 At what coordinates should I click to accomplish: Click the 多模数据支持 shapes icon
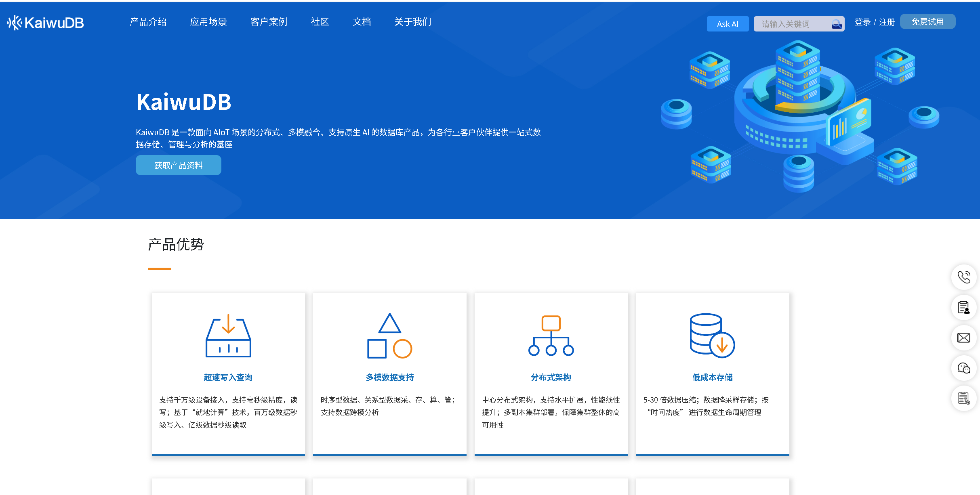click(x=389, y=336)
